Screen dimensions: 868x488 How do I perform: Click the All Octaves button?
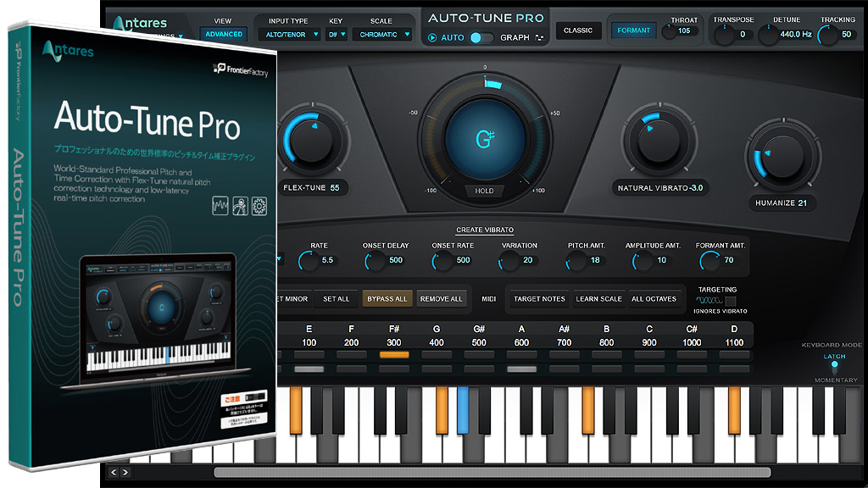[x=654, y=299]
